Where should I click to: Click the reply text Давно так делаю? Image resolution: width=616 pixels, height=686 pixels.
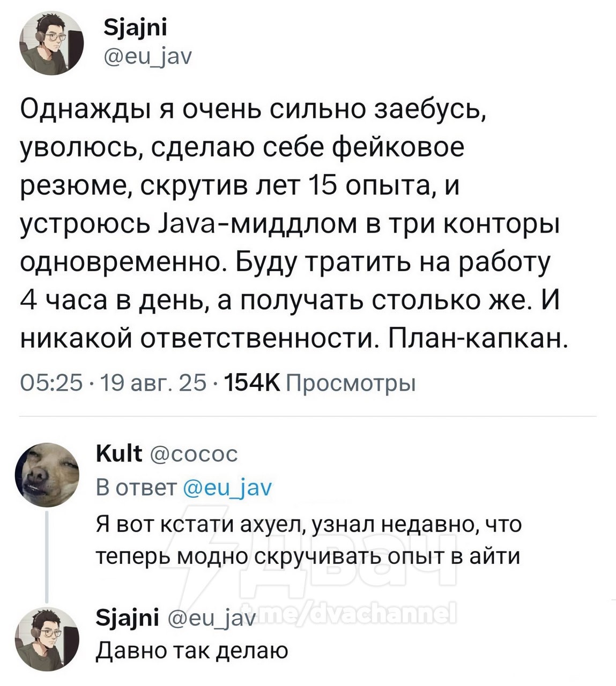(x=192, y=650)
